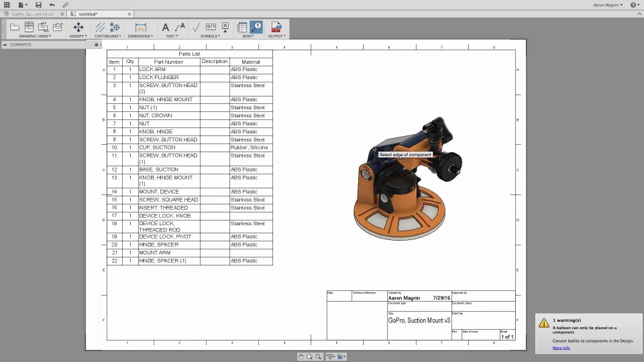
Task: Open the bottom bar display settings dropdown
Action: 331,357
